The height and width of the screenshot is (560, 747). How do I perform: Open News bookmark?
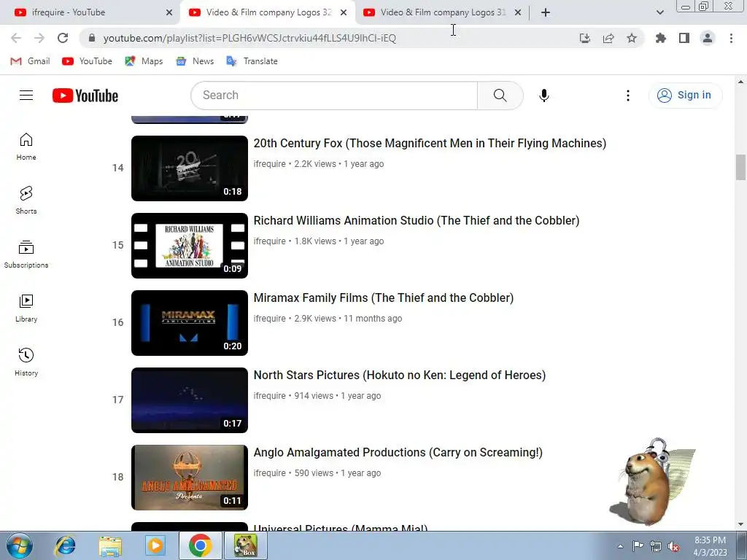click(x=195, y=61)
